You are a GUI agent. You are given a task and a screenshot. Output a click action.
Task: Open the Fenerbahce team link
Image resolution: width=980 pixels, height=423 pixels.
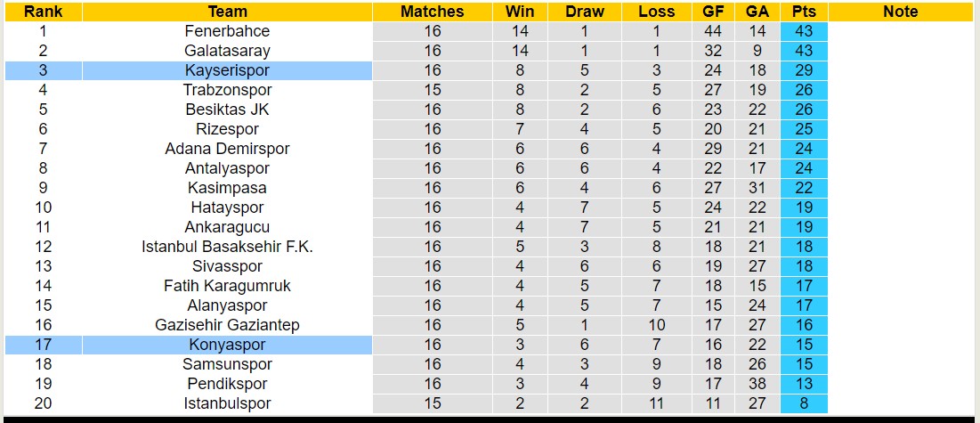[227, 31]
